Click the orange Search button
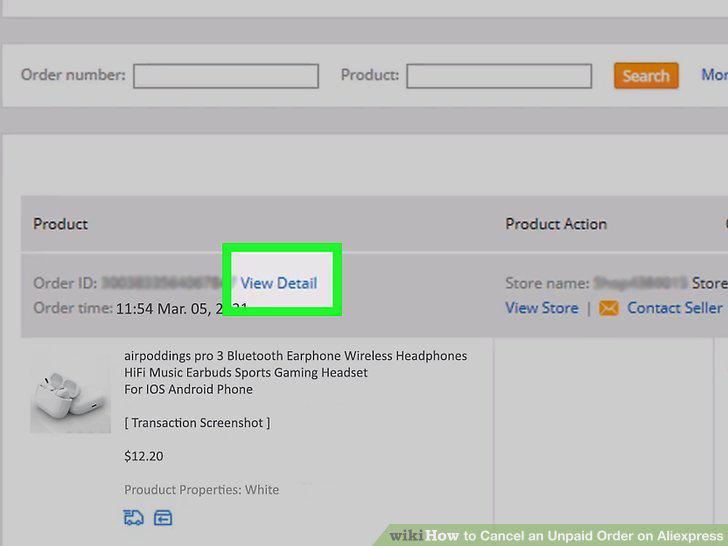This screenshot has width=728, height=546. (646, 76)
